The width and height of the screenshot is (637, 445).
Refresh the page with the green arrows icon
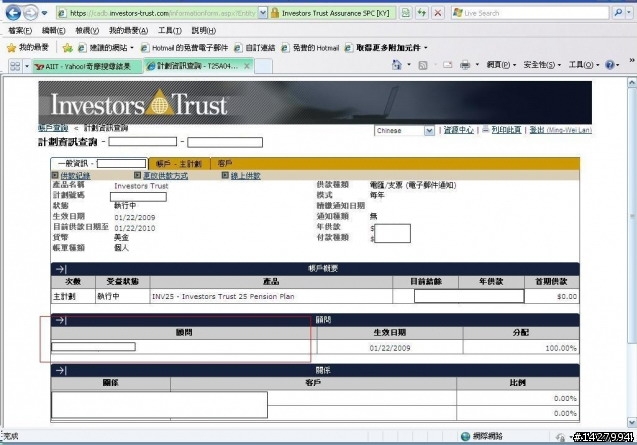[x=422, y=13]
